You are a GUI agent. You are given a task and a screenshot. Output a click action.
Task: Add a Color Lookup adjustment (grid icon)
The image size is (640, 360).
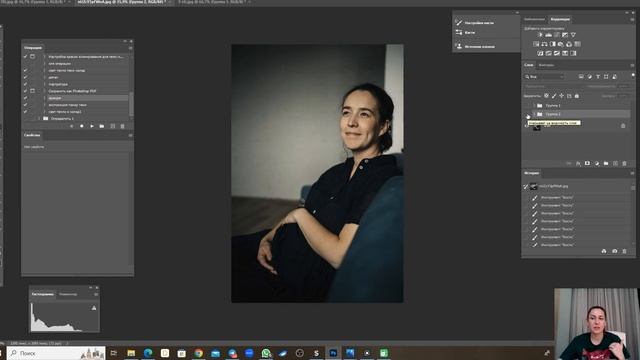click(x=578, y=44)
